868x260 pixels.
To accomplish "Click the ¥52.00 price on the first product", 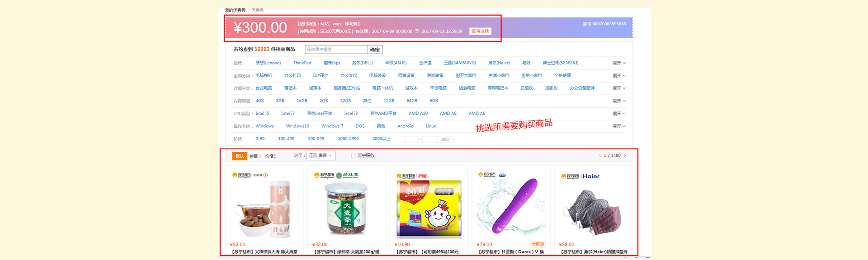I will pyautogui.click(x=238, y=245).
